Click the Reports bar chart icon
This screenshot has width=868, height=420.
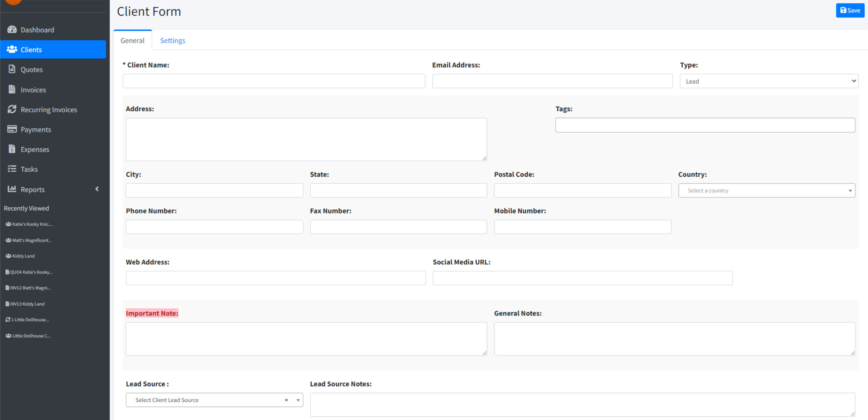point(12,189)
